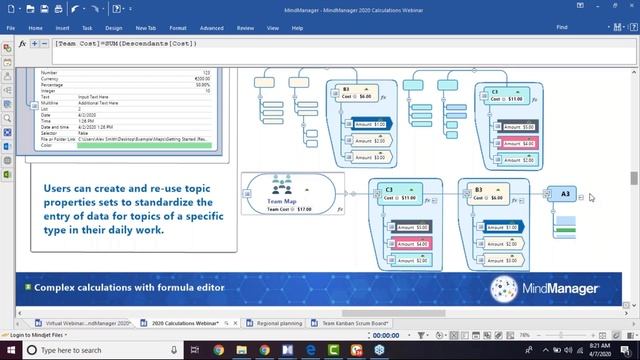Viewport: 640px width, 360px height.
Task: Click the green Color property swatch
Action: coord(144,145)
